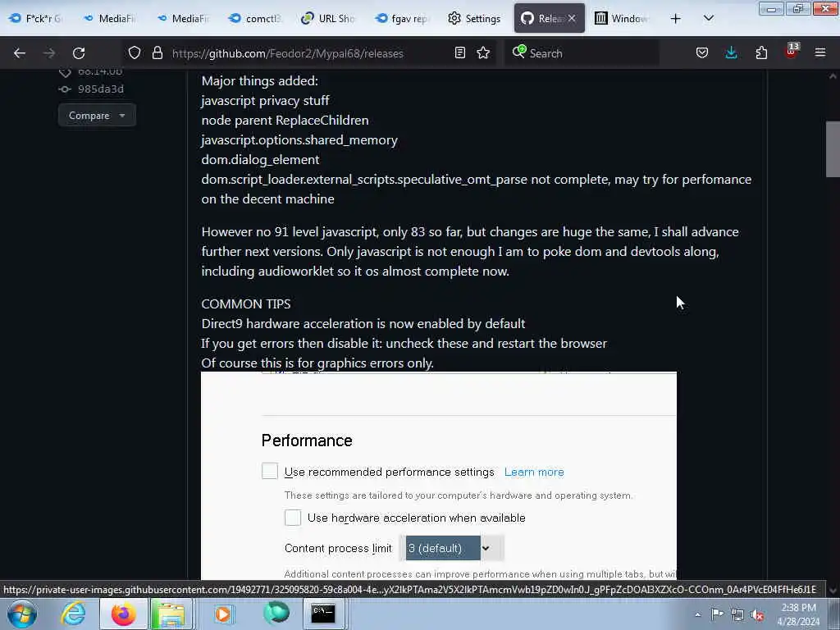Open the clock showing 2:38 PM

coord(798,614)
